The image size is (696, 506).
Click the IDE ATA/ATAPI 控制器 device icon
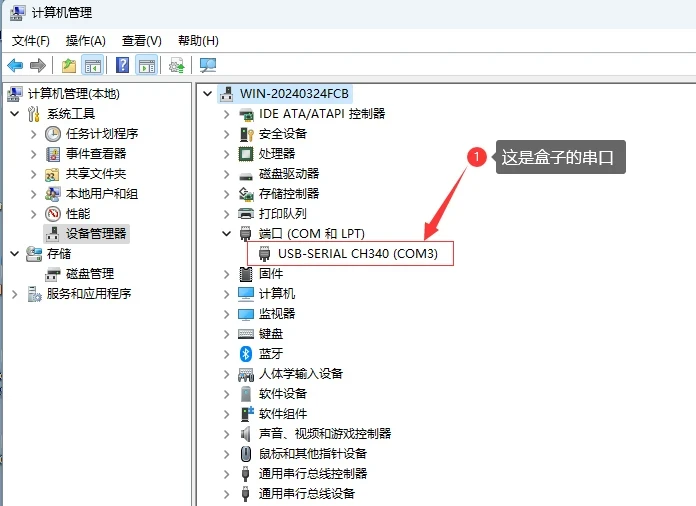246,115
